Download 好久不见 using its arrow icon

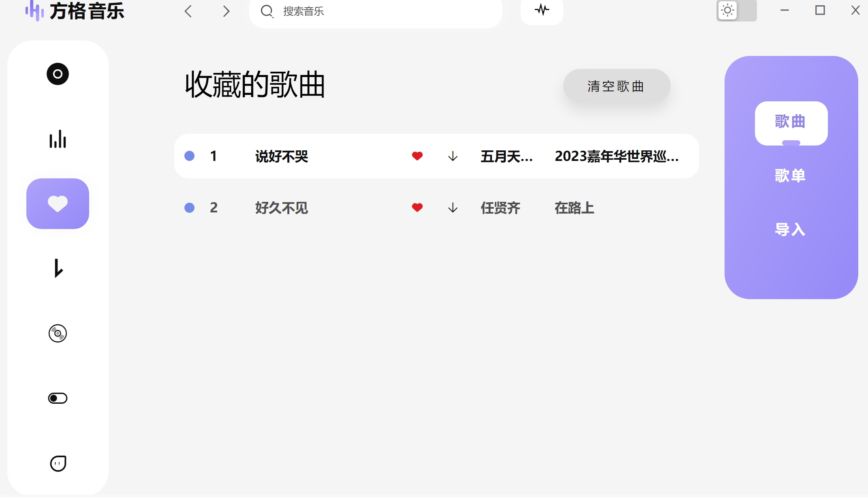(453, 208)
